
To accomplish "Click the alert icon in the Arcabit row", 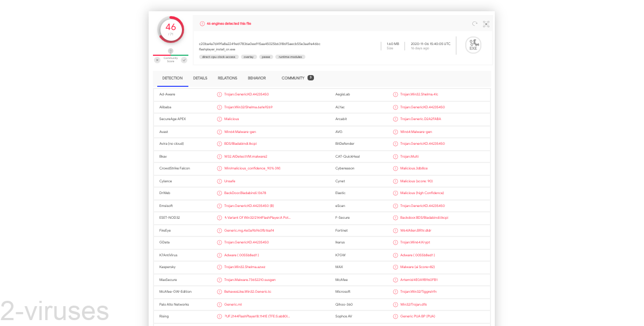I will [x=396, y=119].
